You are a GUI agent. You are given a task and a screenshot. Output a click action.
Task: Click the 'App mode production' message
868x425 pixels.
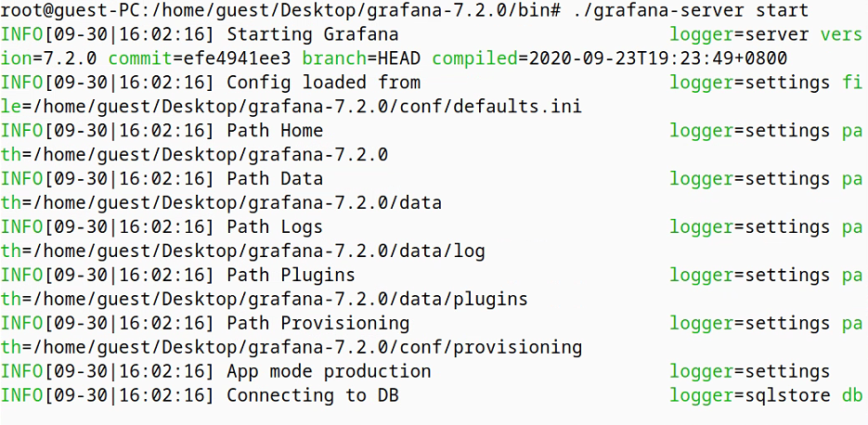pyautogui.click(x=329, y=371)
